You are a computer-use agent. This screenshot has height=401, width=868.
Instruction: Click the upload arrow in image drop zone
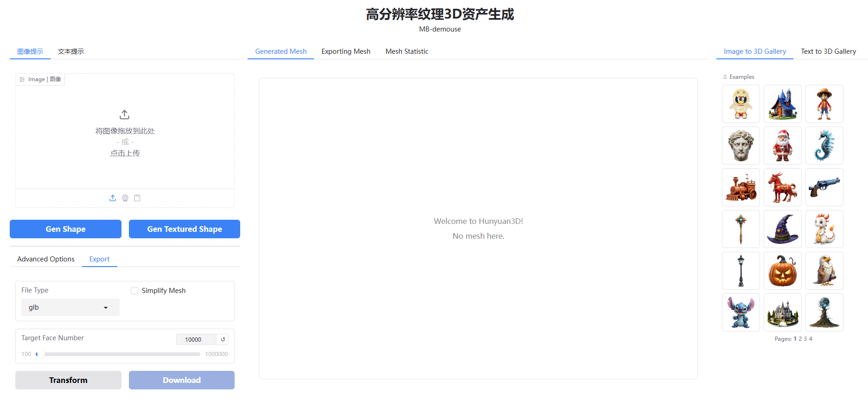125,115
